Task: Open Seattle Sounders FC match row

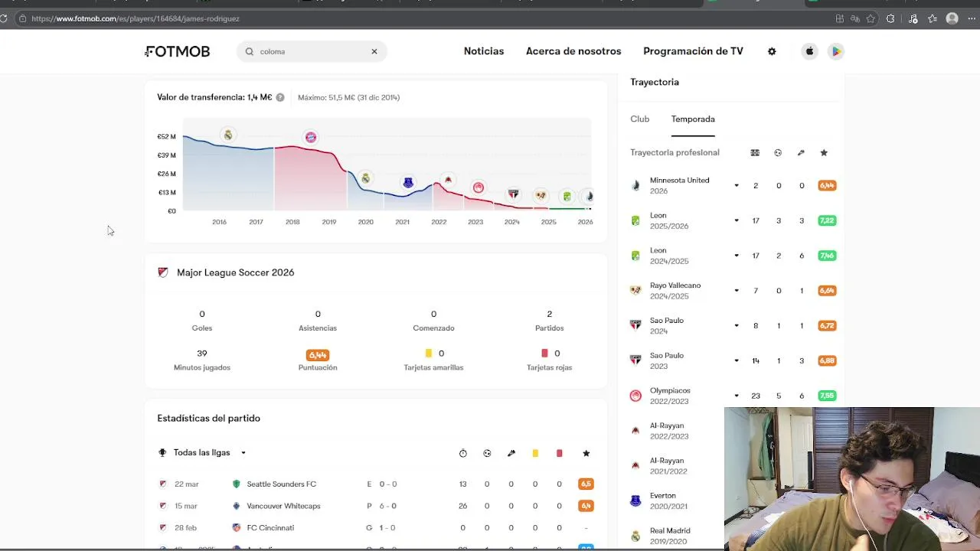Action: click(x=375, y=484)
